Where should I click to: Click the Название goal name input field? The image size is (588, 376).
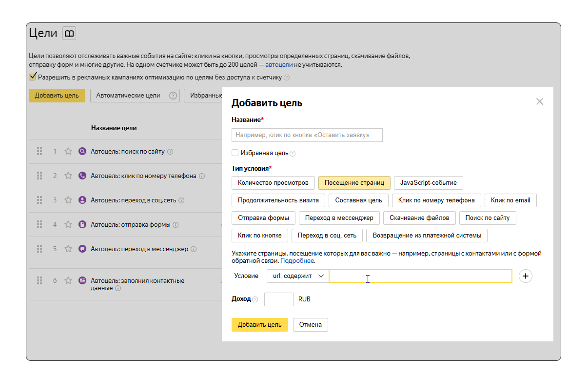307,135
